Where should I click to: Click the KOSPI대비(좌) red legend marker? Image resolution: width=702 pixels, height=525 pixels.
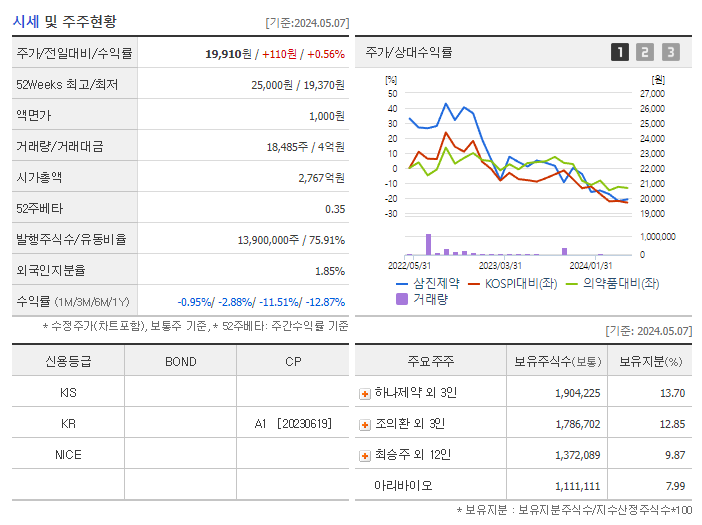pyautogui.click(x=474, y=284)
